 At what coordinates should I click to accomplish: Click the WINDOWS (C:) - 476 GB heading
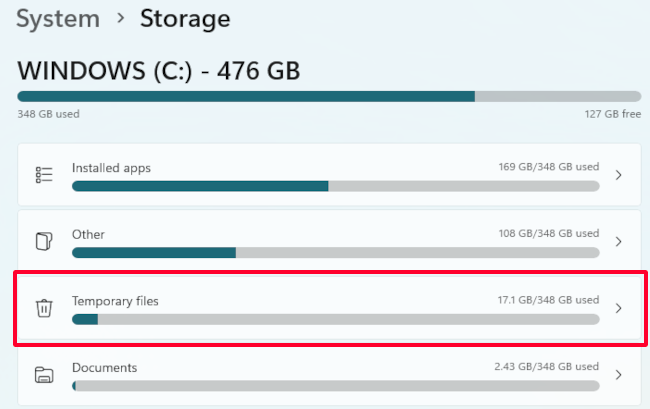pyautogui.click(x=159, y=71)
